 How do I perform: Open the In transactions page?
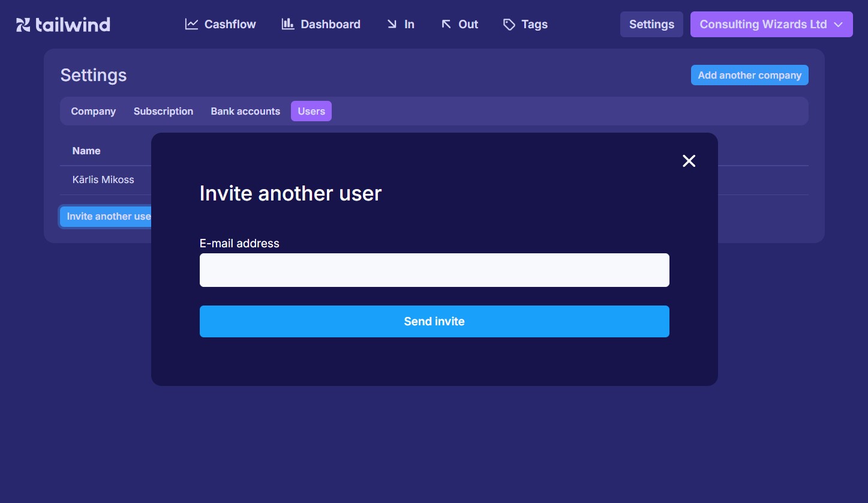[401, 25]
